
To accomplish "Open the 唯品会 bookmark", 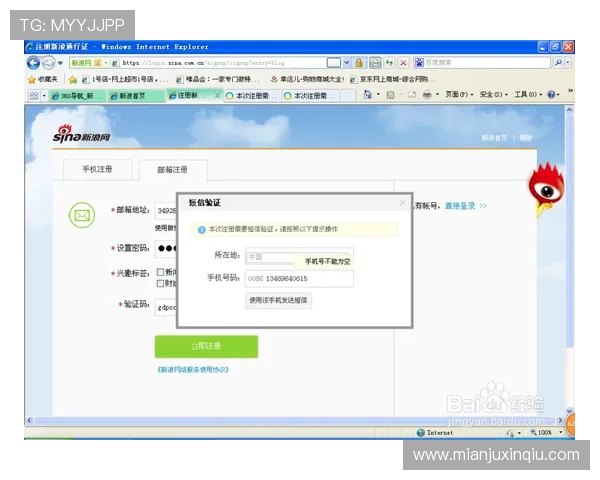I will (x=217, y=80).
